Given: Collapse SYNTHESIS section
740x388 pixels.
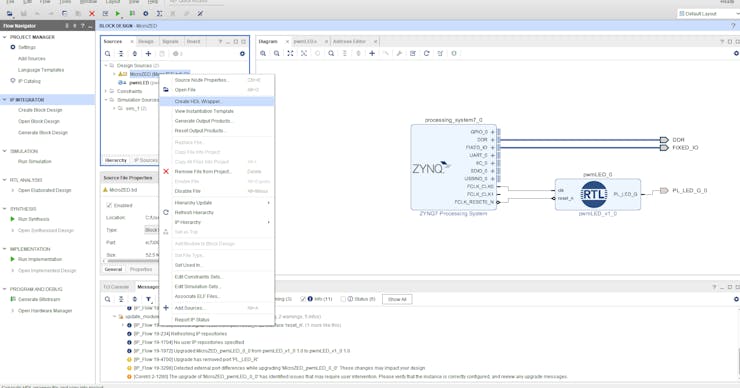Looking at the screenshot, I should pos(5,209).
